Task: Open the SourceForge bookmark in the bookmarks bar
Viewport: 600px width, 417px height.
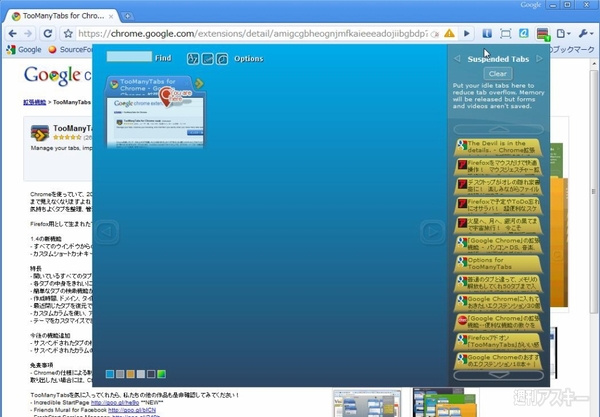Action: (x=70, y=50)
